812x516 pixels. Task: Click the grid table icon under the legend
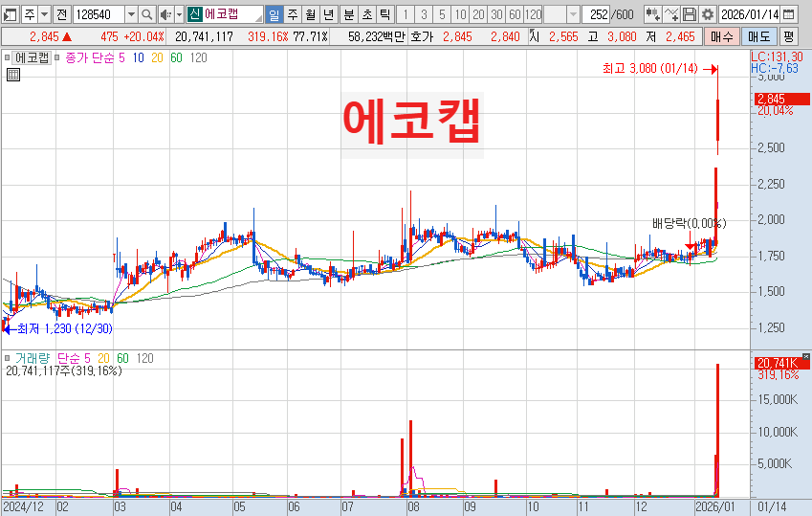coord(13,75)
